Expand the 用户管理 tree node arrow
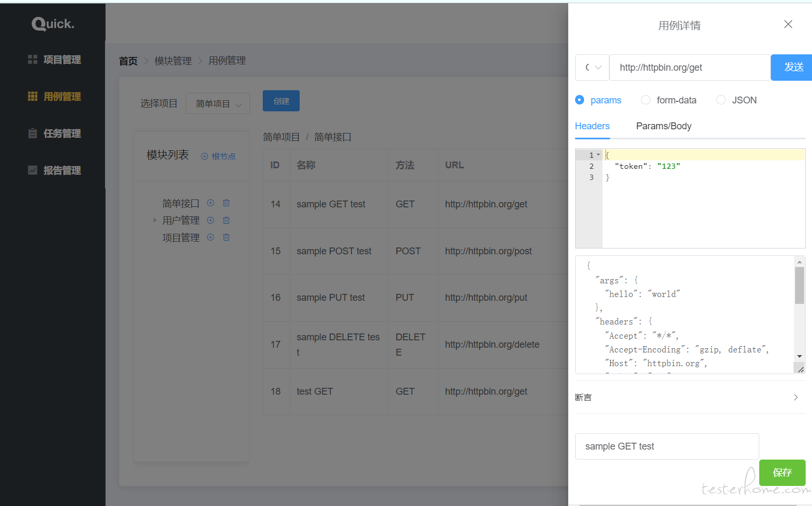The width and height of the screenshot is (812, 506). 155,221
